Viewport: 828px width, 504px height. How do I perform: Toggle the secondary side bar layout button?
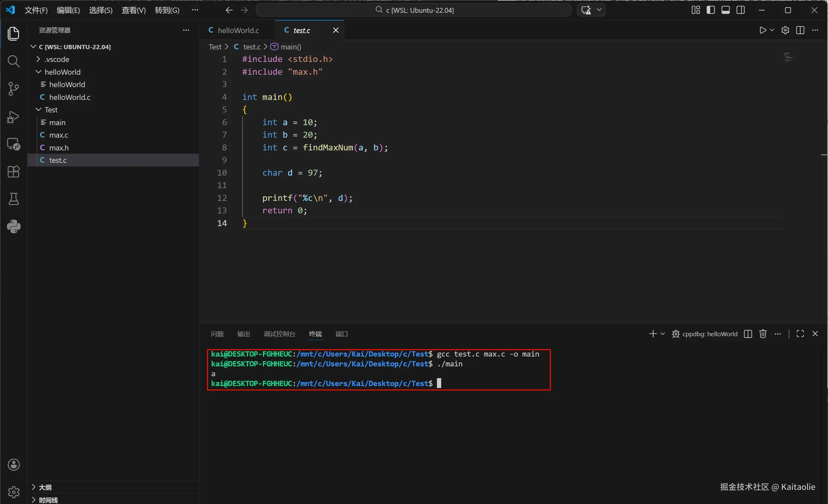click(x=740, y=10)
